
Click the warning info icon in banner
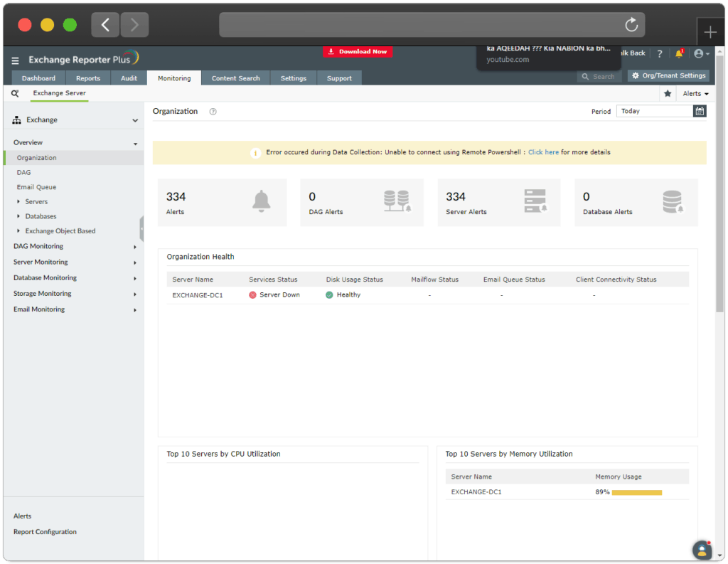[255, 153]
